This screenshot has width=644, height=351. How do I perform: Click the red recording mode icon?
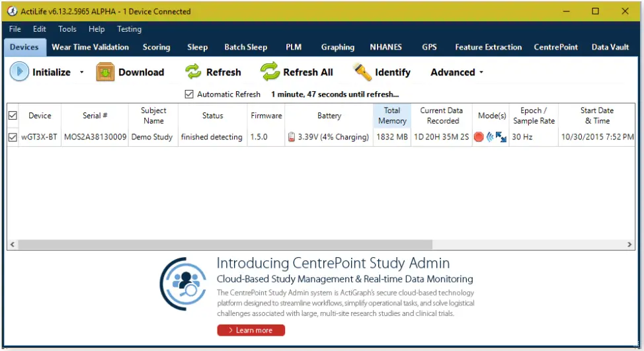point(479,137)
